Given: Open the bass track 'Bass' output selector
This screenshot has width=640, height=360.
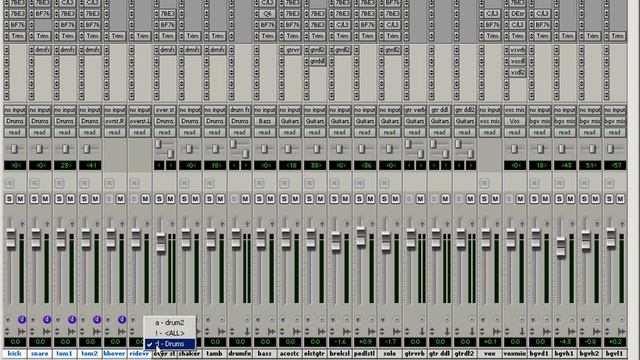Looking at the screenshot, I should pyautogui.click(x=264, y=121).
